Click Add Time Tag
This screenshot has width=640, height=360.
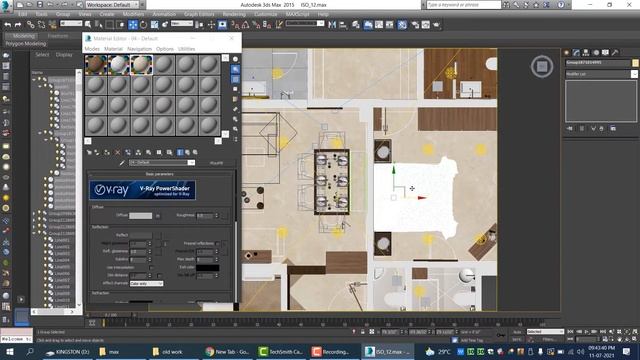pyautogui.click(x=471, y=340)
